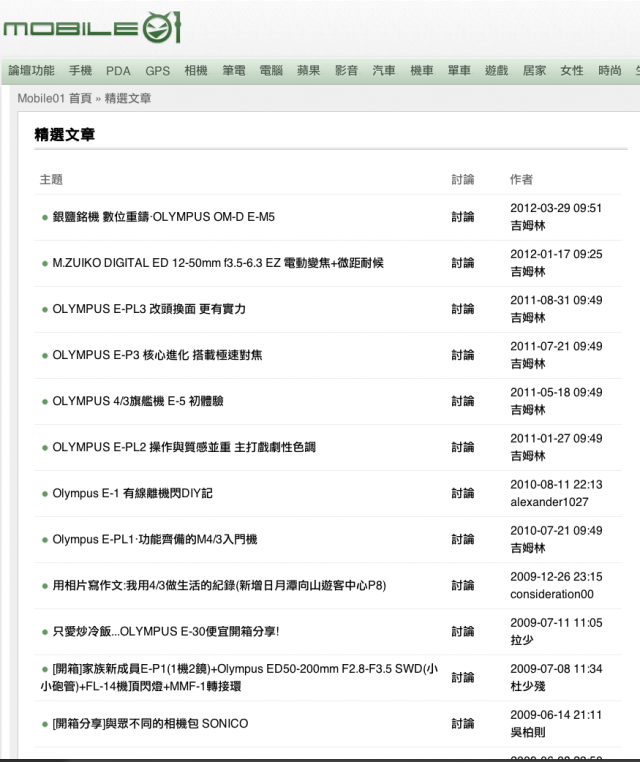Go to the 筆電 section
The image size is (640, 763).
click(x=234, y=71)
